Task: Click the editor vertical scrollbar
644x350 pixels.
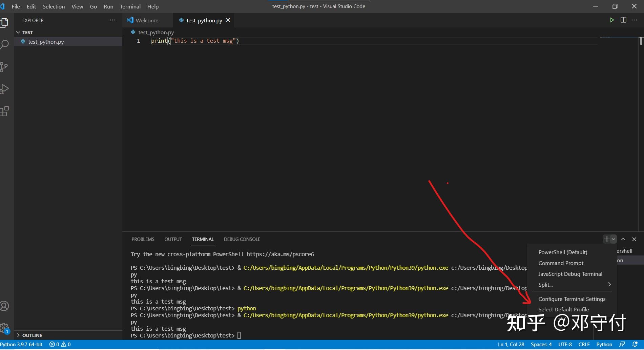Action: coord(641,134)
